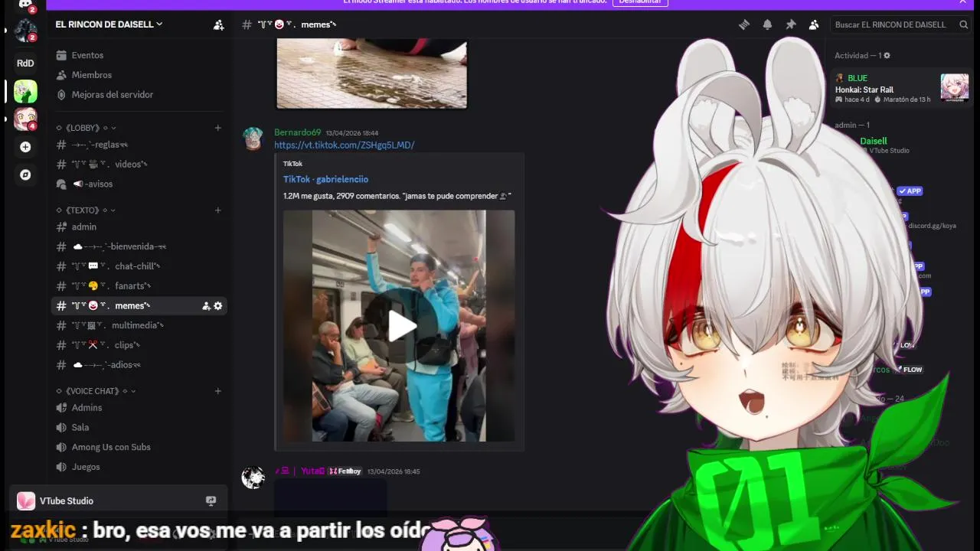The image size is (980, 551).
Task: Open the pink-haired server icon with 4 badge
Action: point(25,119)
